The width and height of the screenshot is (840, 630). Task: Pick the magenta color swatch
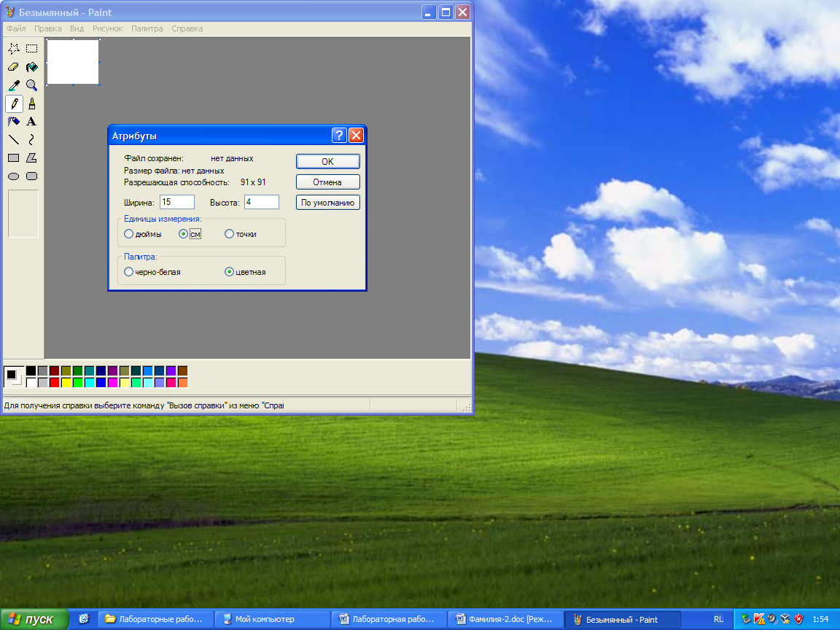coord(112,383)
